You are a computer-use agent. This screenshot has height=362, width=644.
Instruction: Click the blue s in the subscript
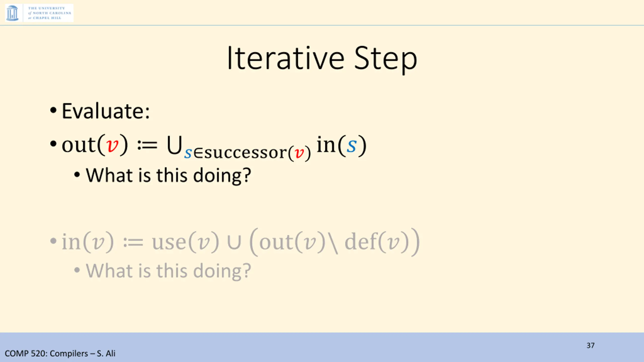click(188, 153)
